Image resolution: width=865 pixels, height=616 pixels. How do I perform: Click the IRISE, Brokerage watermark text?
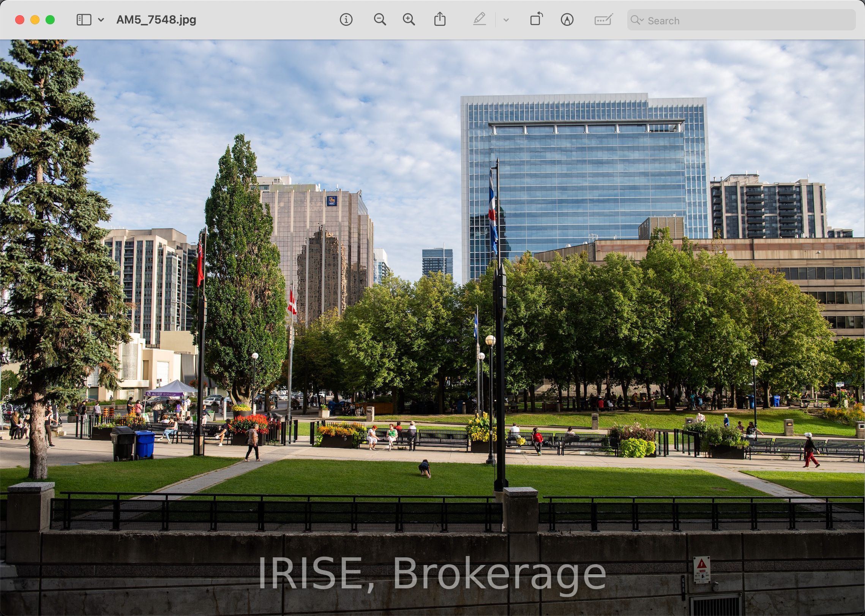tap(432, 573)
